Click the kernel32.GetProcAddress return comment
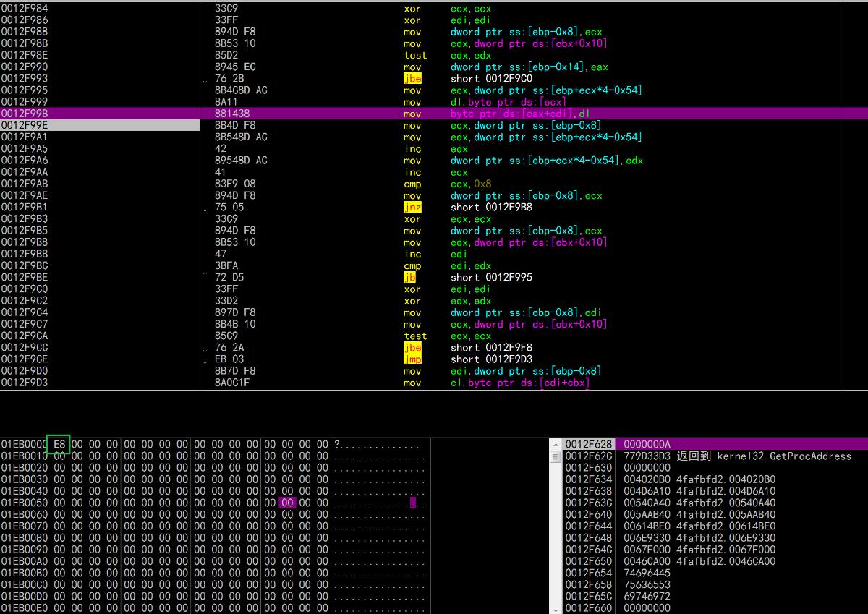The image size is (868, 614). point(764,456)
